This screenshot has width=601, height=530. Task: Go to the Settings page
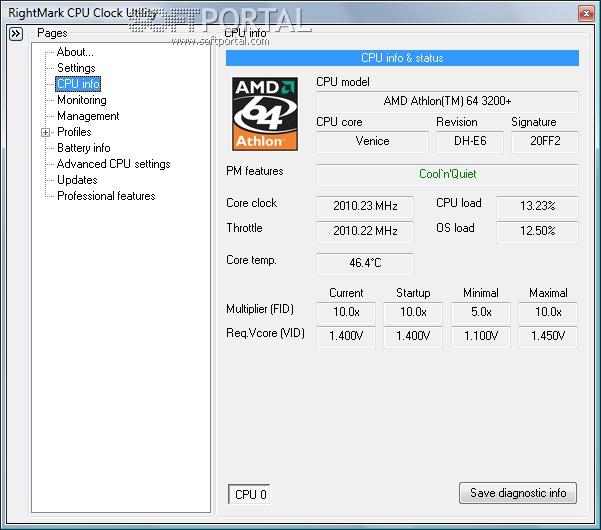[76, 68]
